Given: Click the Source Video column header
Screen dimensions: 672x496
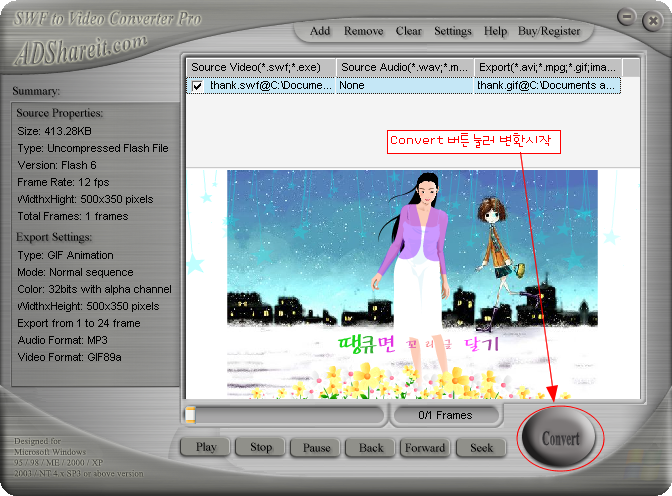Looking at the screenshot, I should tap(261, 67).
